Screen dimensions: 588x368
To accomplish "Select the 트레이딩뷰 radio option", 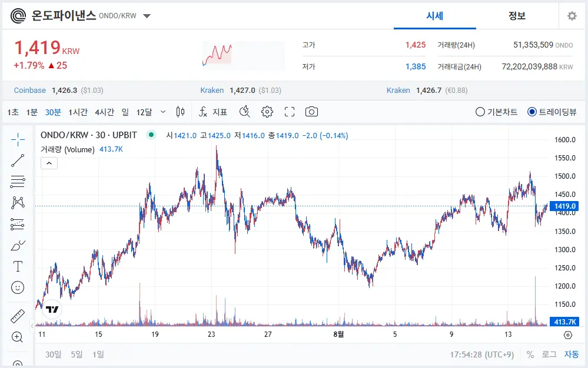I will coord(552,112).
